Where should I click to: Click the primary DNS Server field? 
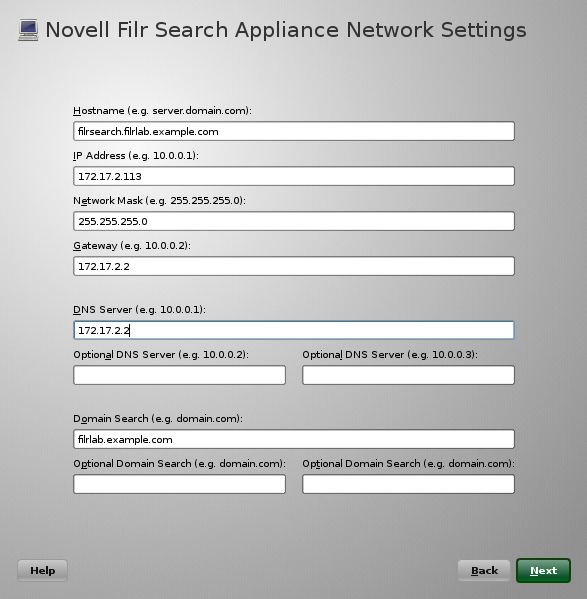coord(294,330)
